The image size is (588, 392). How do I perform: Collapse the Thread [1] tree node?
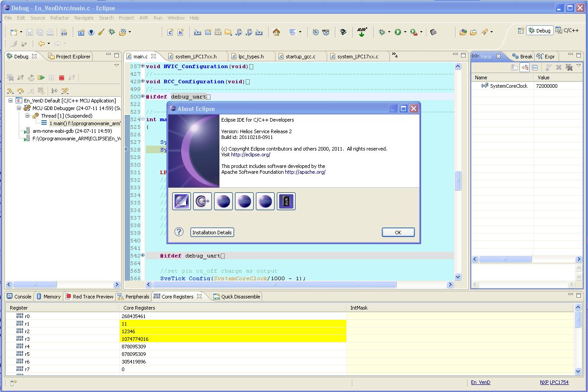tap(27, 116)
